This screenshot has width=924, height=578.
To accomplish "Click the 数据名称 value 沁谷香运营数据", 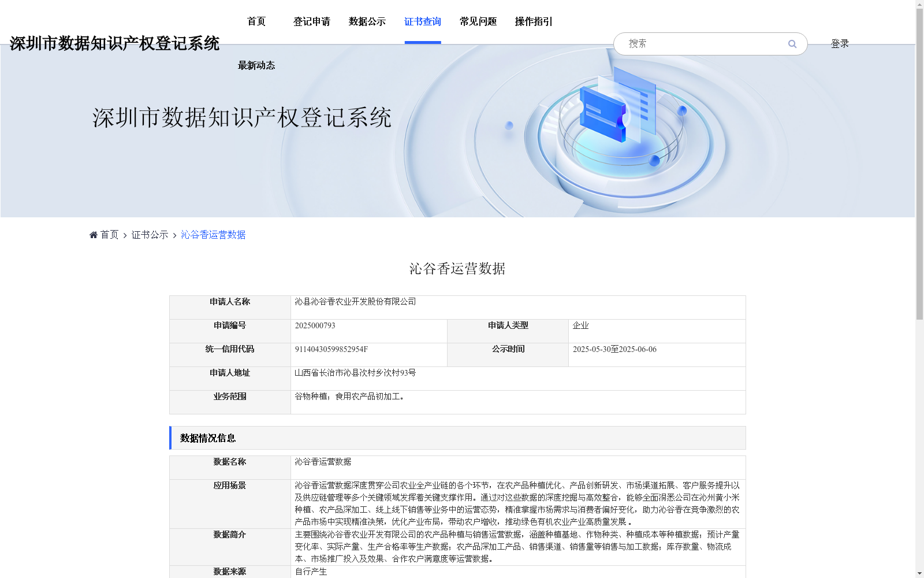I will (x=323, y=462).
